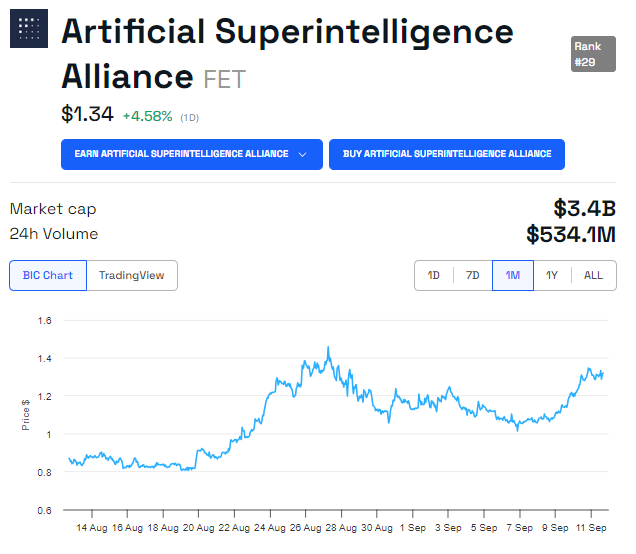The image size is (636, 554).
Task: Click the price line peak near 28 Aug
Action: coord(328,349)
